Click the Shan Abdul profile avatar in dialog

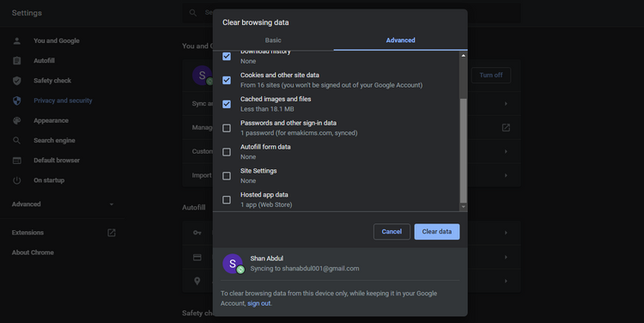pos(233,264)
